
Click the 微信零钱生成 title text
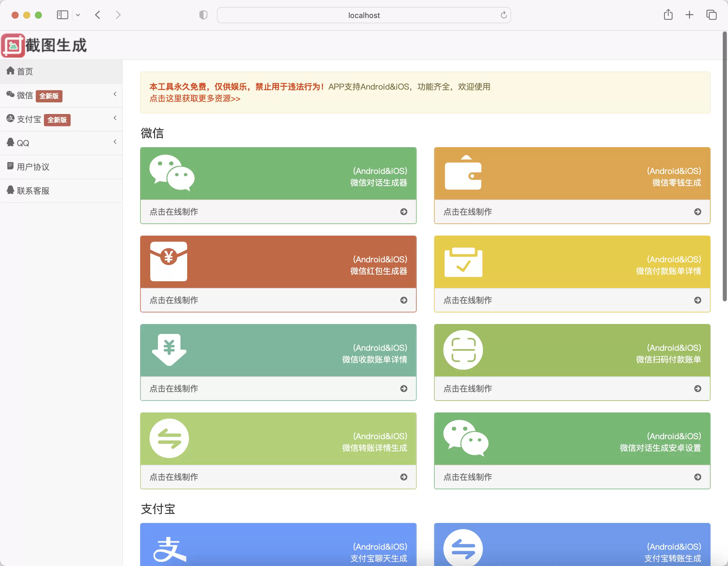pos(677,183)
